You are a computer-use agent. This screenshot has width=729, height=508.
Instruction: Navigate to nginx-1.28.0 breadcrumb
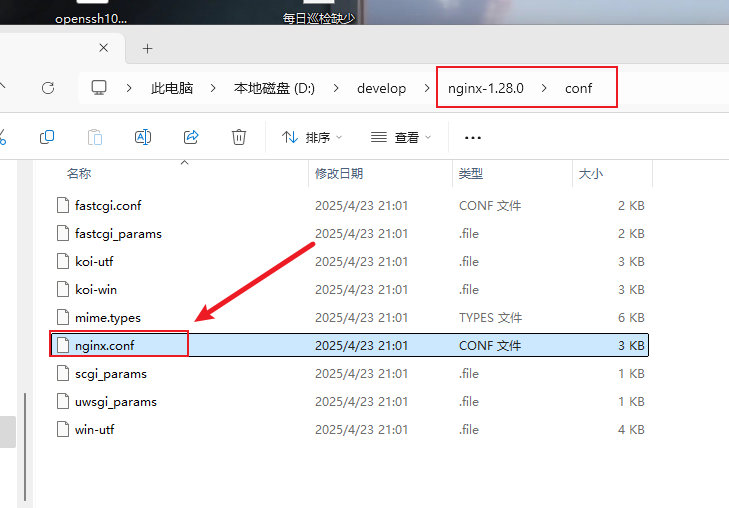(x=486, y=88)
